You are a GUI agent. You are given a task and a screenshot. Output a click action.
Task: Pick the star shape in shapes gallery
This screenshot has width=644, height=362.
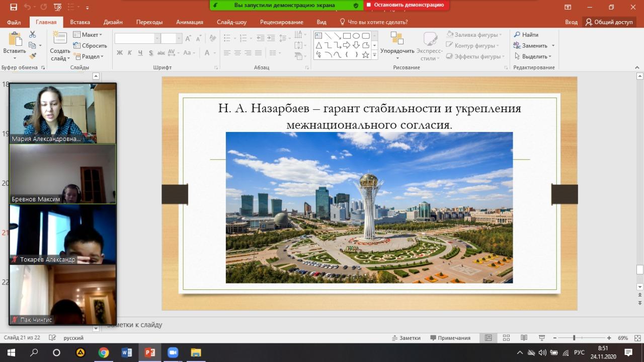(365, 54)
